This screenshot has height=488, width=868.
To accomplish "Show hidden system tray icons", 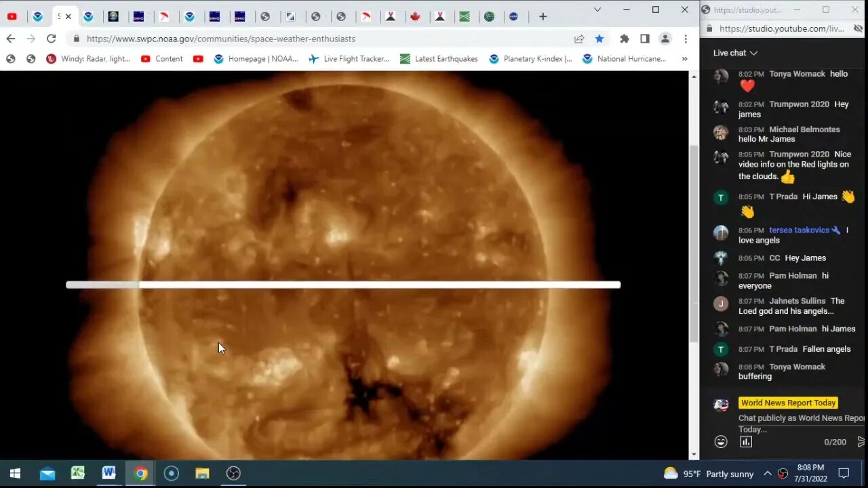I will (768, 474).
